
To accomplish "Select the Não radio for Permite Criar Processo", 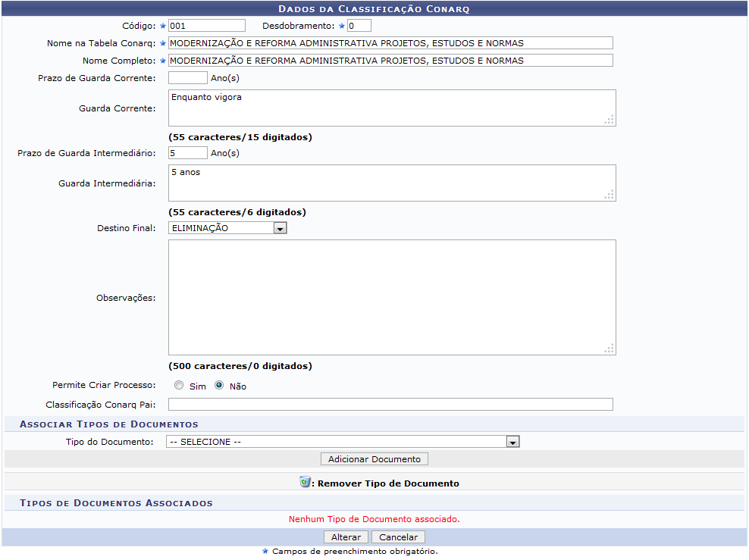I will coord(219,385).
